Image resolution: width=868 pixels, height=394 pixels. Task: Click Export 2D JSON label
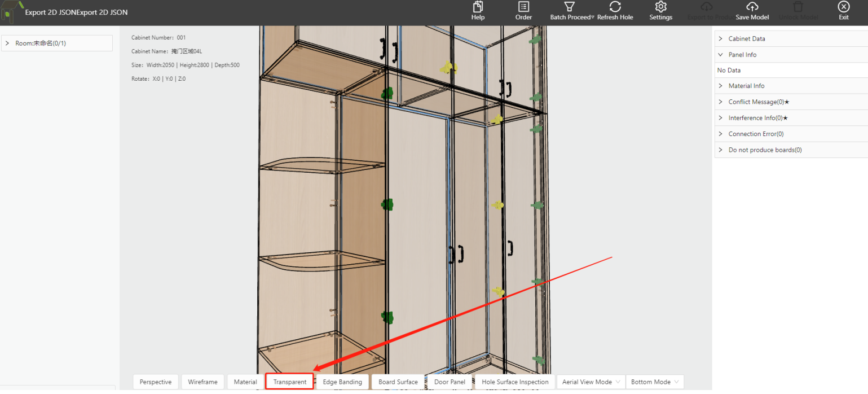tap(76, 12)
